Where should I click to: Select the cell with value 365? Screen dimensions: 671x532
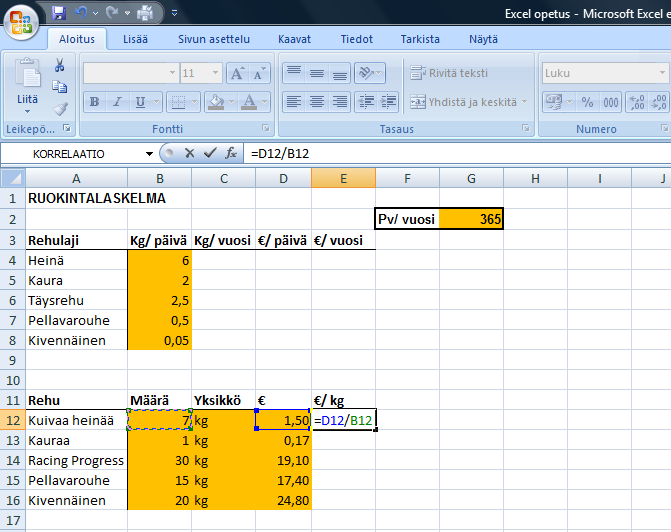point(471,219)
